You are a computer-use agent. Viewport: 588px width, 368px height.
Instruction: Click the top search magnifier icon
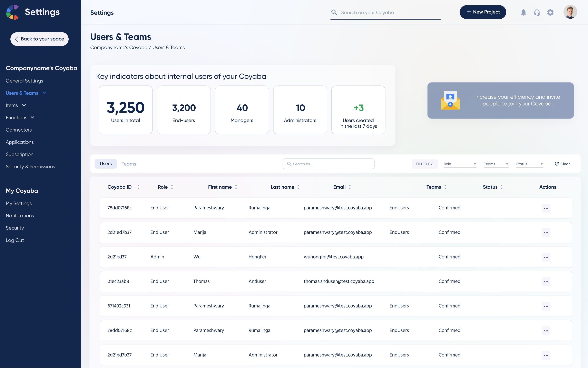pos(334,12)
